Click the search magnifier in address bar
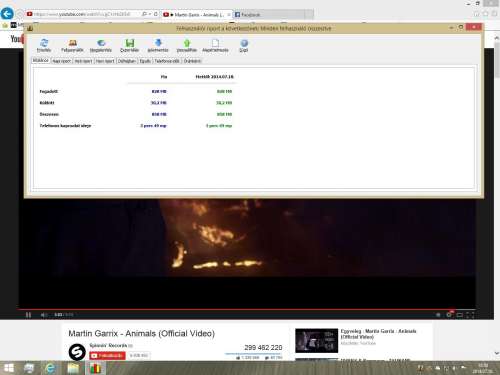Viewport: 500px width, 375px height. tap(144, 14)
